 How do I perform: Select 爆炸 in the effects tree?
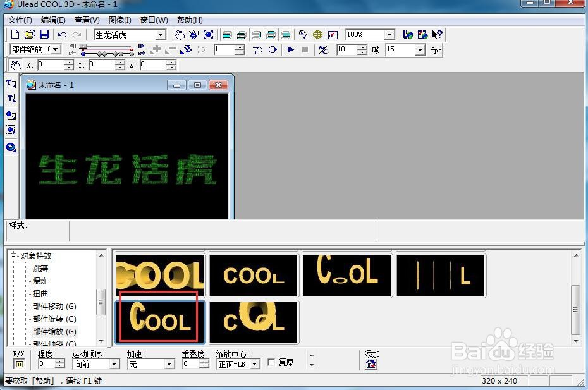click(x=40, y=281)
